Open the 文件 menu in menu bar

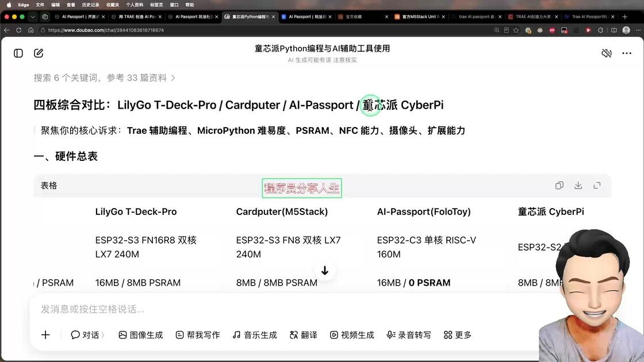tap(40, 5)
